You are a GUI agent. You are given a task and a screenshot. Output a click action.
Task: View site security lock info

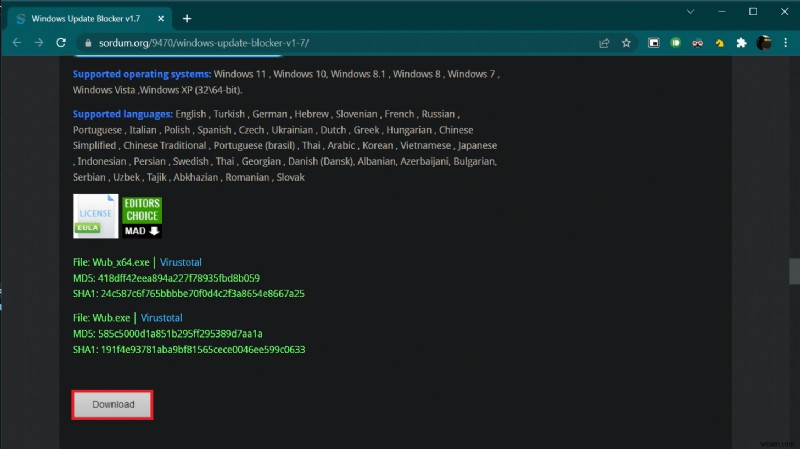click(x=88, y=43)
